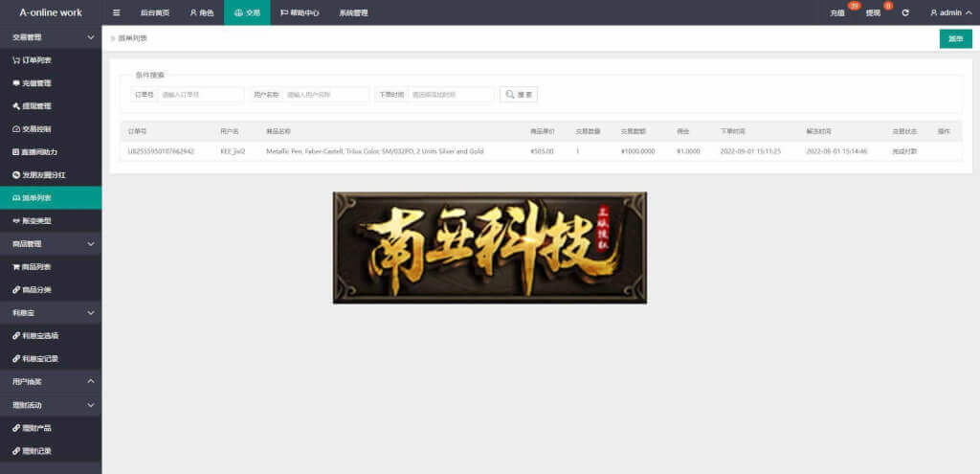Click the 搜索 search button
Image resolution: width=980 pixels, height=474 pixels.
click(x=518, y=95)
